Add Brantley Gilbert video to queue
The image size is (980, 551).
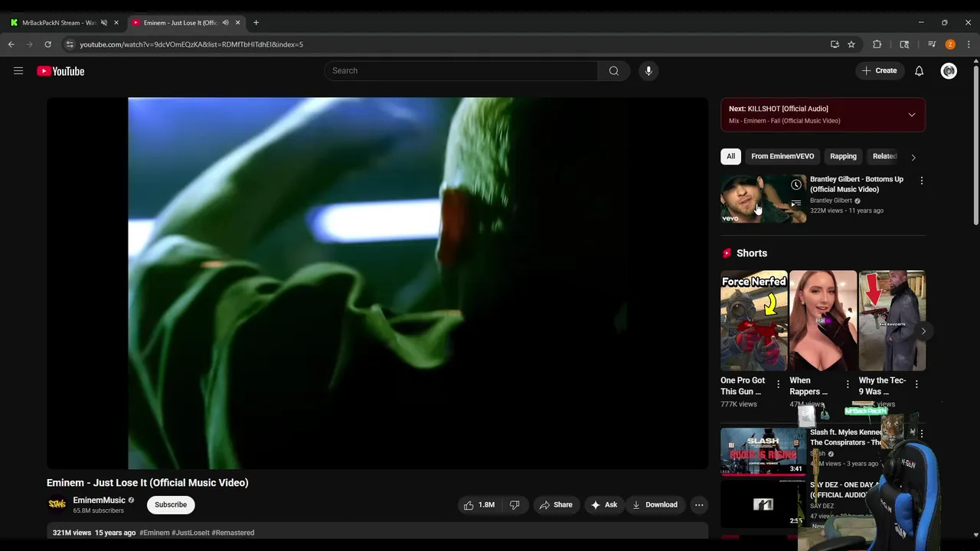[796, 204]
